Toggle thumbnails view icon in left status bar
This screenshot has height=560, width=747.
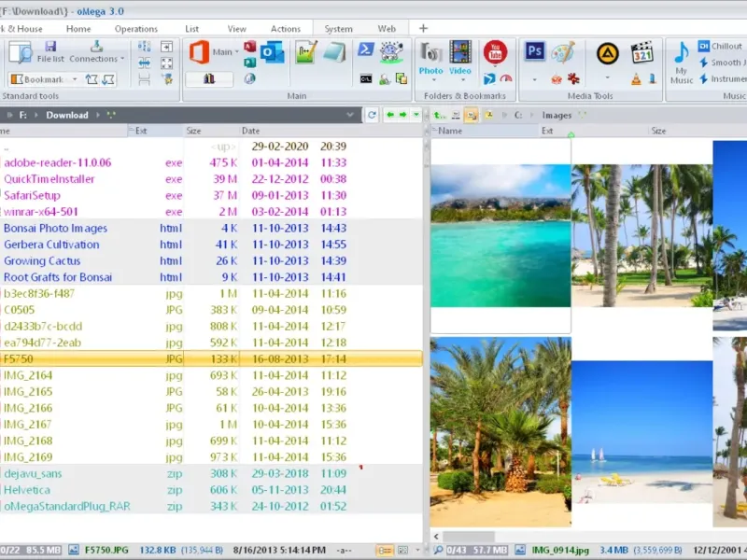click(402, 551)
